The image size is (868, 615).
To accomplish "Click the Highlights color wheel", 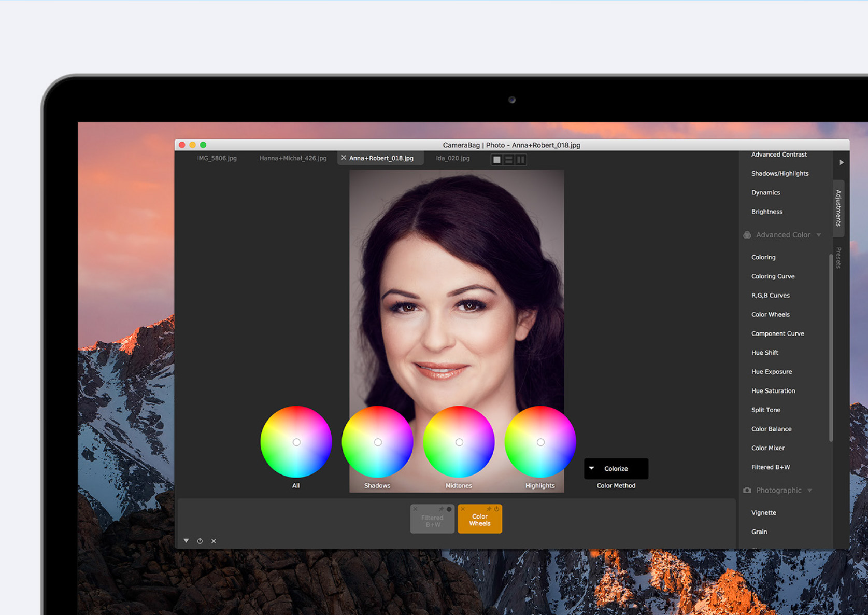I will [540, 442].
